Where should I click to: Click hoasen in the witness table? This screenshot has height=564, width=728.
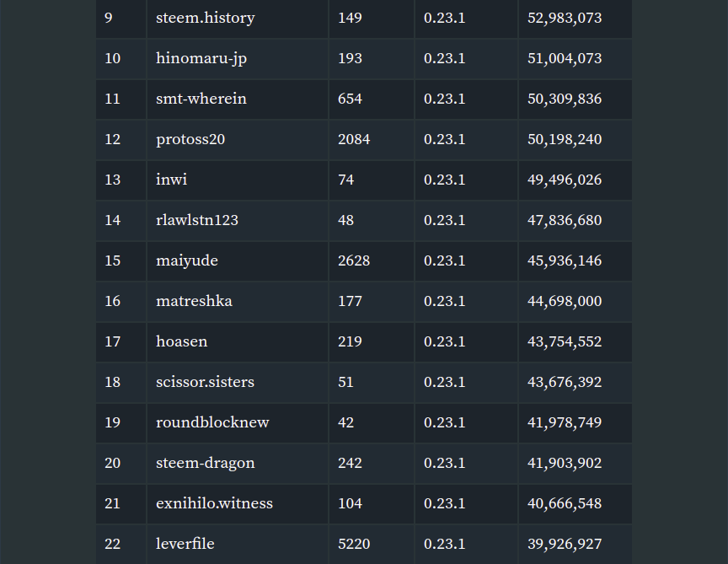[181, 341]
